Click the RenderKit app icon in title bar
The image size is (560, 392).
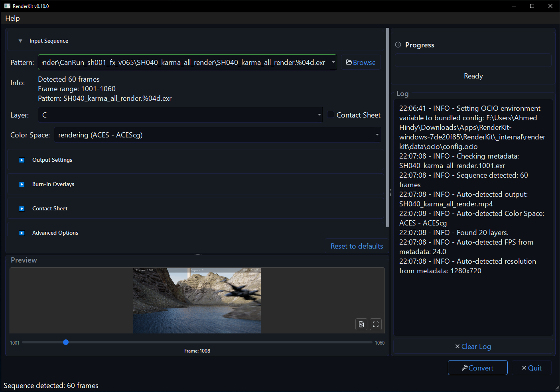(x=7, y=6)
